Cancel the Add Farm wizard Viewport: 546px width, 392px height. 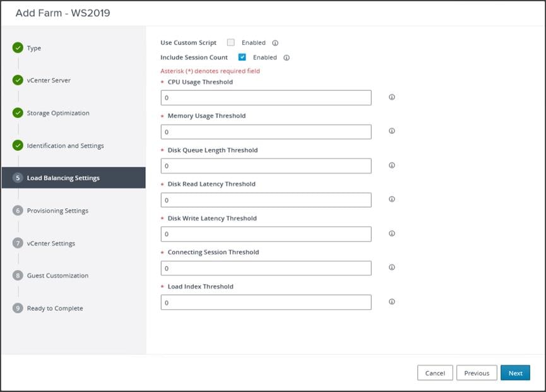[x=435, y=373]
